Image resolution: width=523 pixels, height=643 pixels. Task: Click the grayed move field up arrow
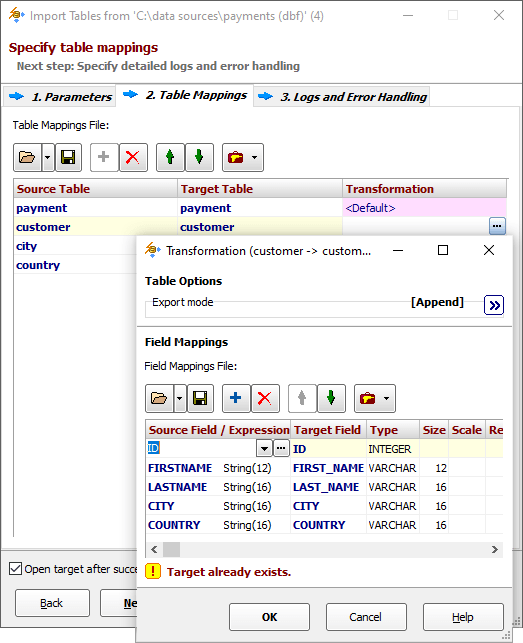pyautogui.click(x=302, y=398)
